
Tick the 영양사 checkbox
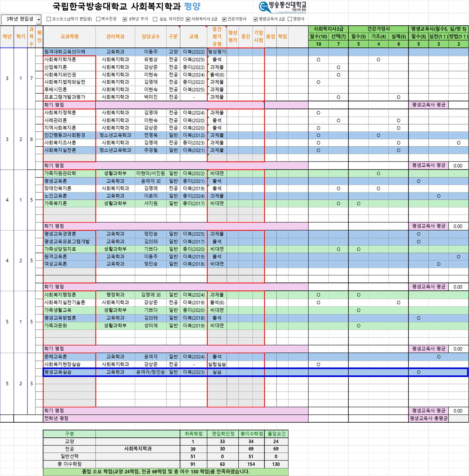point(290,19)
